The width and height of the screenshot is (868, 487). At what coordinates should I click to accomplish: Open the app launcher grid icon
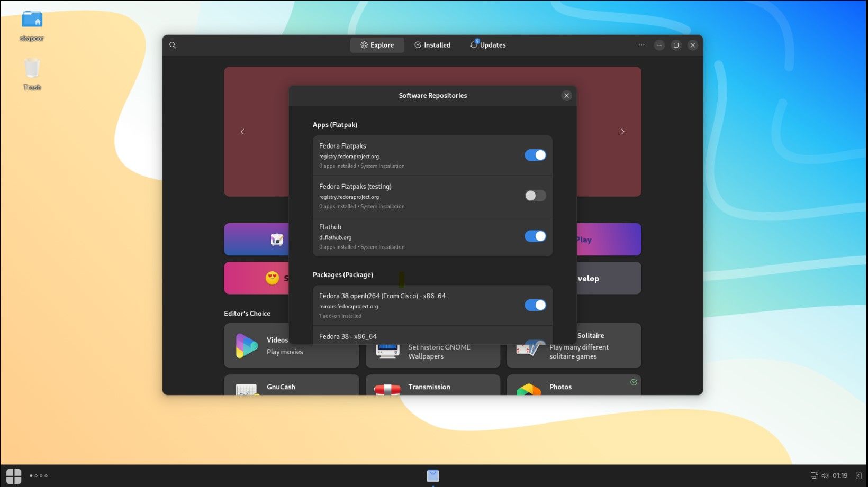(x=14, y=476)
